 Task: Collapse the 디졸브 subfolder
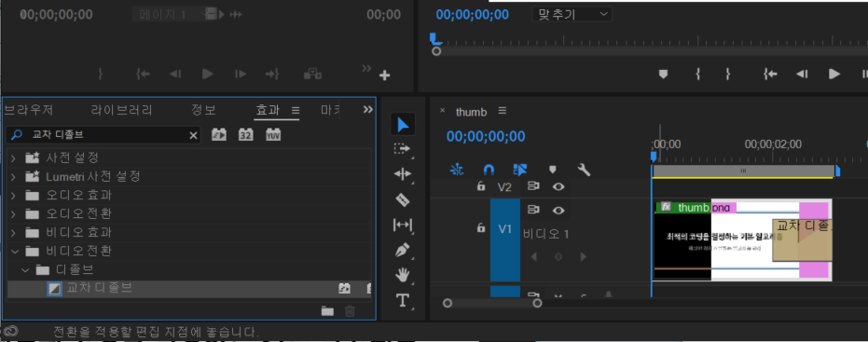(x=25, y=270)
